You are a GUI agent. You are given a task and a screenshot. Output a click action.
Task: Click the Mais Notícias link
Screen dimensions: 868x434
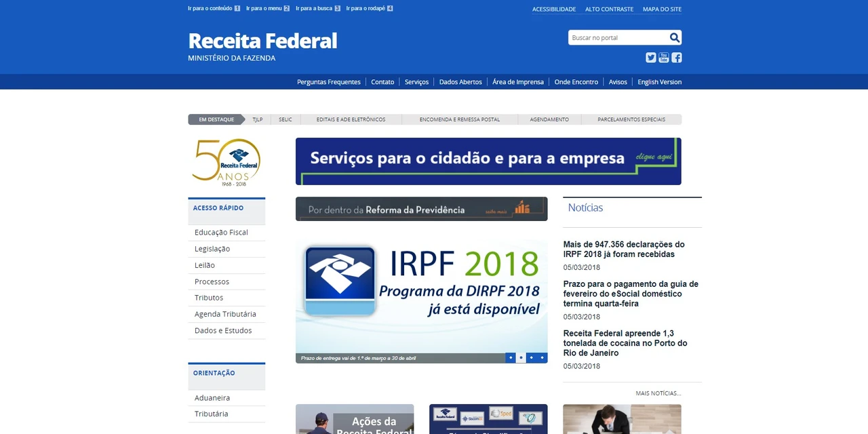[x=658, y=393]
